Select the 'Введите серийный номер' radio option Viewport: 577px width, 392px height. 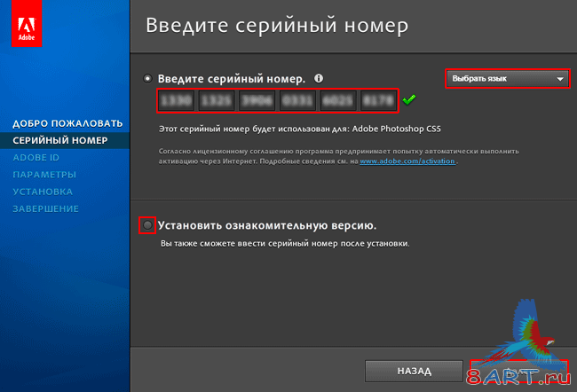pyautogui.click(x=147, y=78)
